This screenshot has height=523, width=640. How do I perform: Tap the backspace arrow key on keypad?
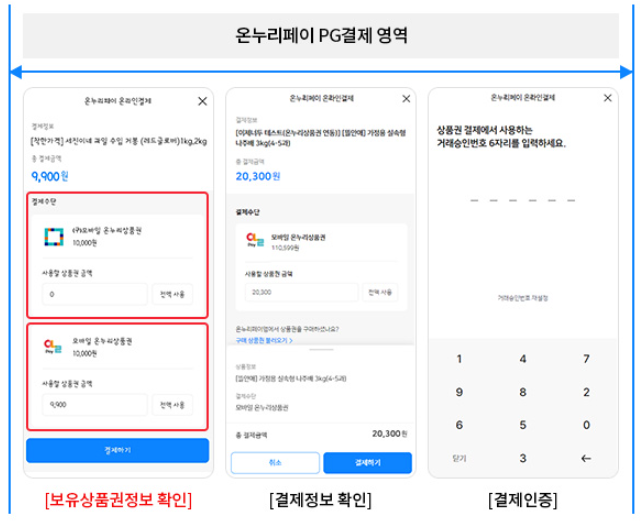pos(587,458)
